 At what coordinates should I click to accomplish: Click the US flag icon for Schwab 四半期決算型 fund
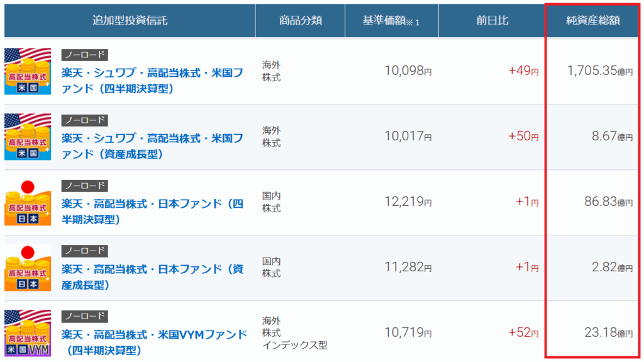[x=28, y=71]
